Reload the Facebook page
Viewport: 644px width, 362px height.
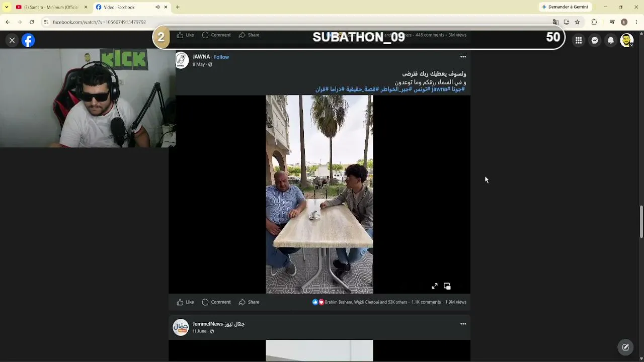[x=32, y=22]
